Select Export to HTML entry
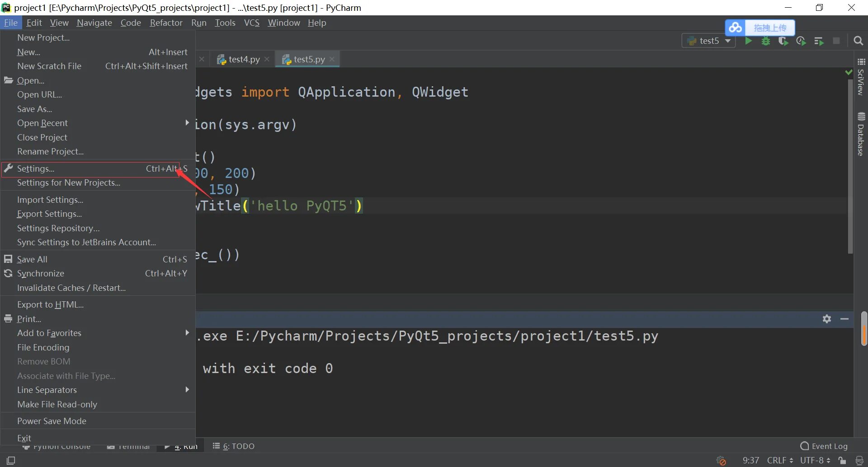The height and width of the screenshot is (467, 868). pyautogui.click(x=98, y=304)
